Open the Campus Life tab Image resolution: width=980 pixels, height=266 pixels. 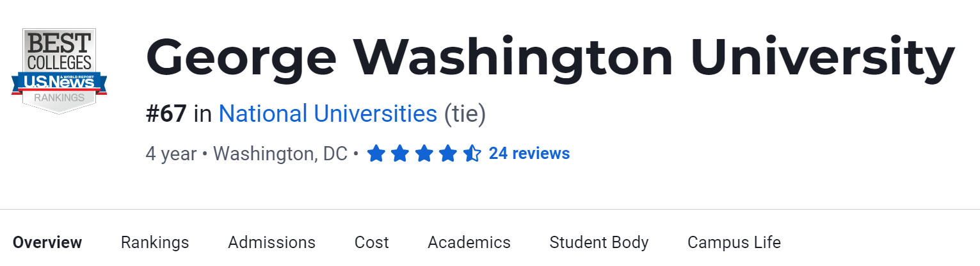(x=734, y=242)
